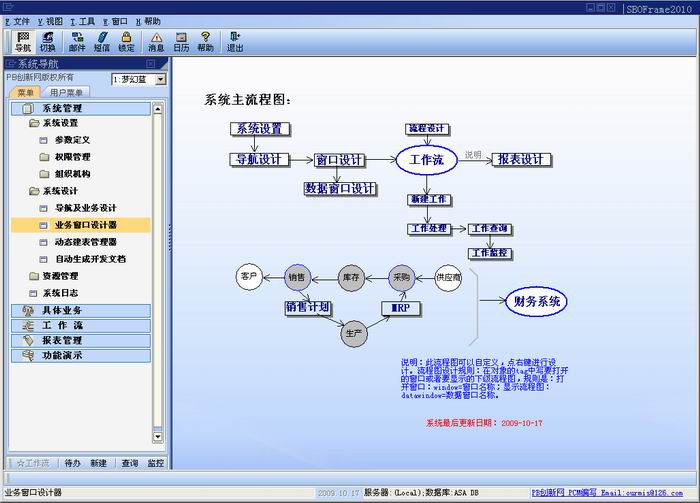Open the 邮件 mail toolbar icon
Image resolution: width=700 pixels, height=503 pixels.
77,42
